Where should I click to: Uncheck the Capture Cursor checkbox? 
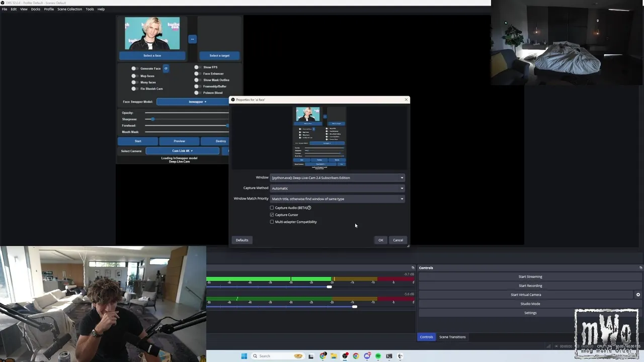[x=272, y=215]
